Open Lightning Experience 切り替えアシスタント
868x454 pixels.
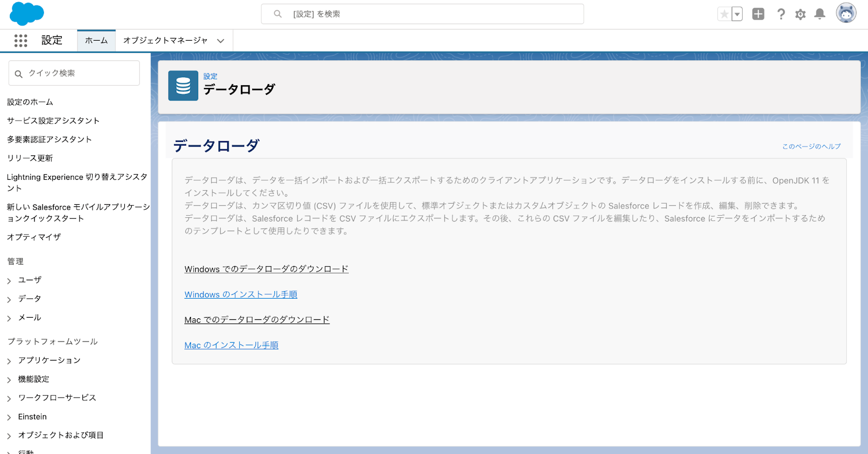tap(77, 182)
